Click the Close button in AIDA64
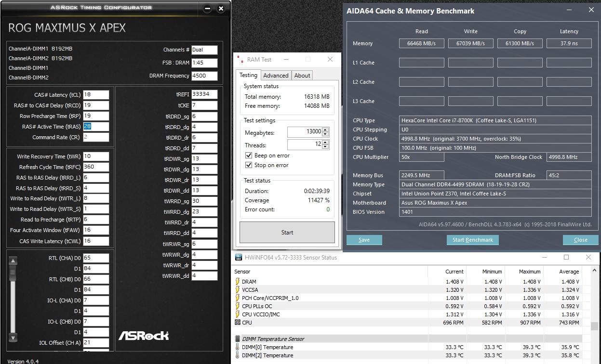Image resolution: width=601 pixels, height=364 pixels. (x=581, y=240)
